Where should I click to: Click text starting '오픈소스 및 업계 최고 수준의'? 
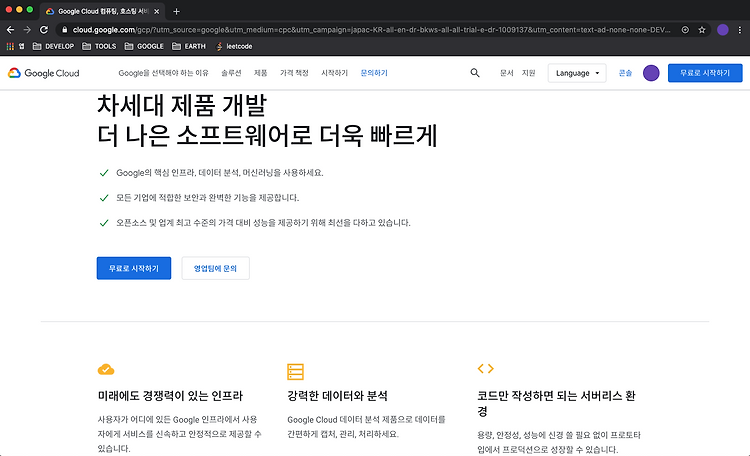tap(263, 222)
